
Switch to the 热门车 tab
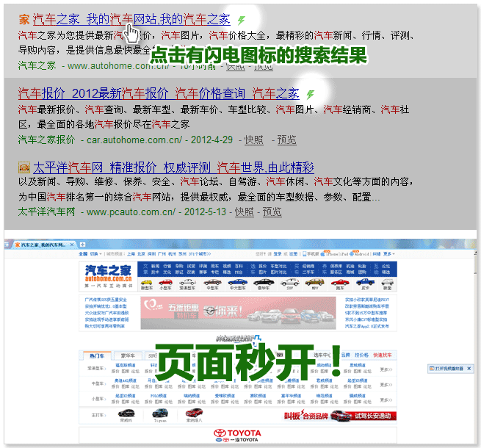pos(97,355)
